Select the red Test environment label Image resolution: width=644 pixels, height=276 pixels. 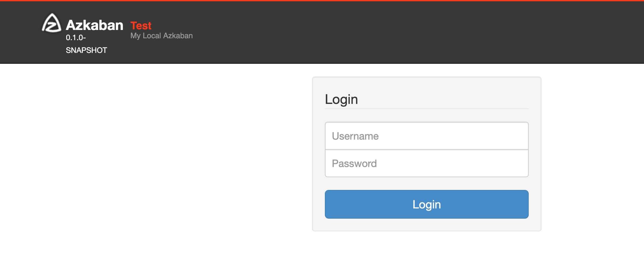point(141,25)
